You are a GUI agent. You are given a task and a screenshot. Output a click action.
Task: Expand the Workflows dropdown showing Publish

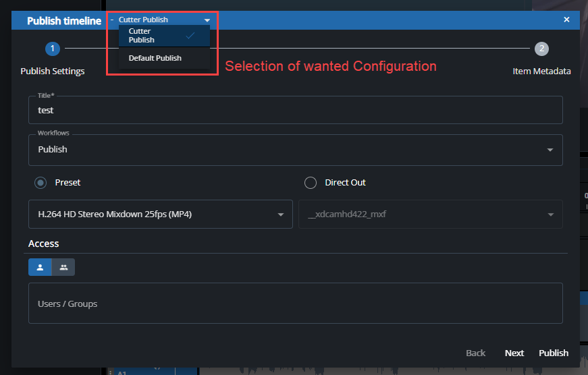point(295,150)
